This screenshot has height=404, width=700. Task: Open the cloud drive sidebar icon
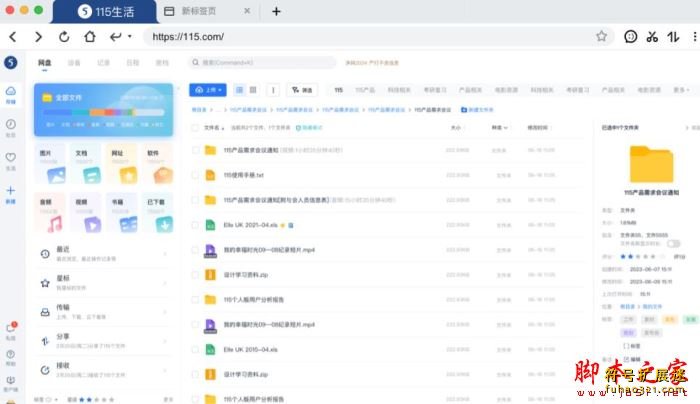pyautogui.click(x=11, y=95)
